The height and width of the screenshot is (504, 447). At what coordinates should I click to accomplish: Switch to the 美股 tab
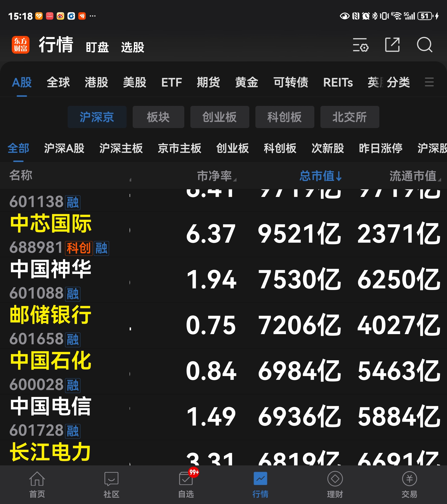[x=135, y=82]
